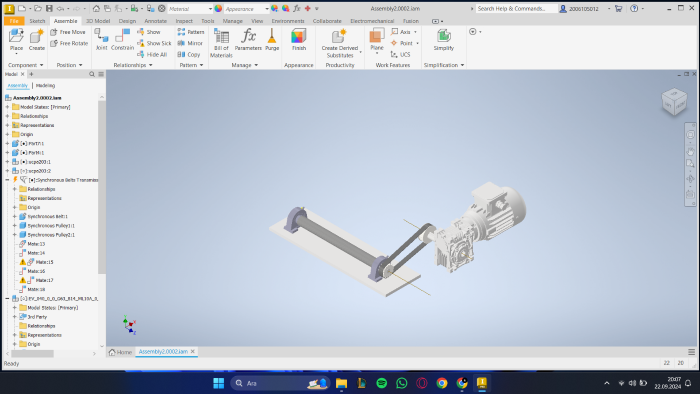Open the Home document tab

tap(121, 352)
